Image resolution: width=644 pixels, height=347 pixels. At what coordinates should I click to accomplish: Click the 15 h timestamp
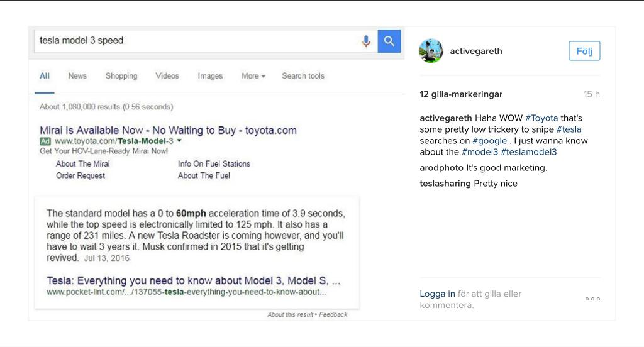tap(591, 94)
